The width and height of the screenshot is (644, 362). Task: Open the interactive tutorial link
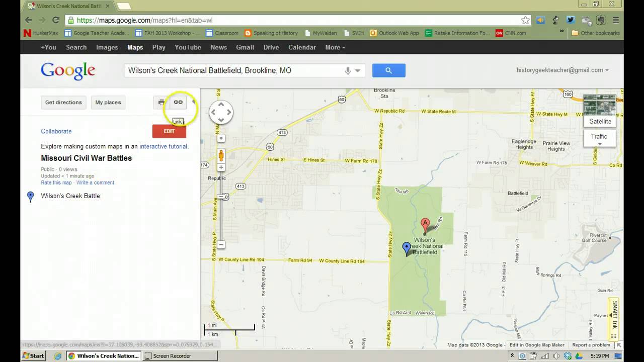[163, 147]
